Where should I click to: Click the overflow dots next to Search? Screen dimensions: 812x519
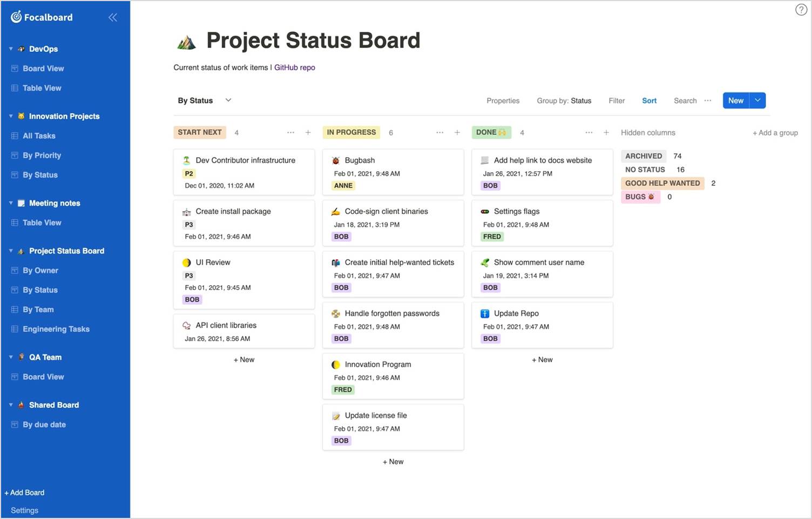(709, 100)
